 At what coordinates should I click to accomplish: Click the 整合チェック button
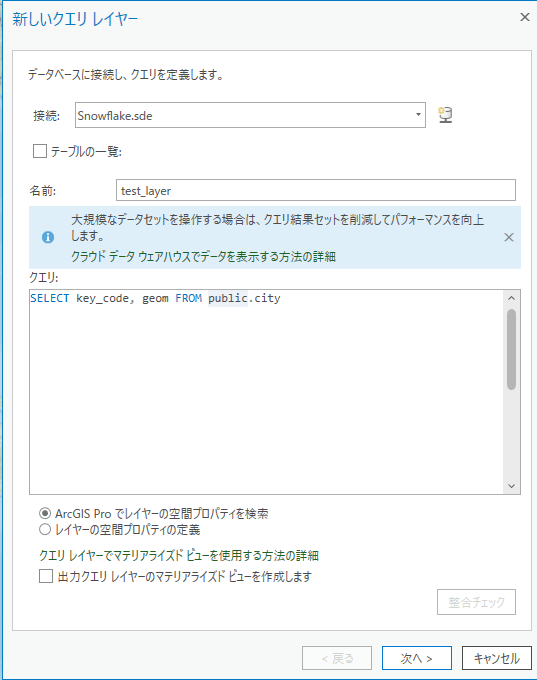[476, 602]
